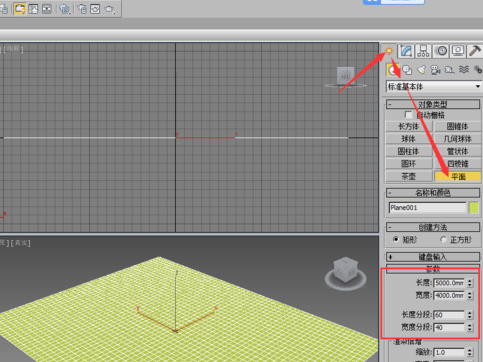
Task: Expand the 键盘输入 rollout
Action: point(433,257)
